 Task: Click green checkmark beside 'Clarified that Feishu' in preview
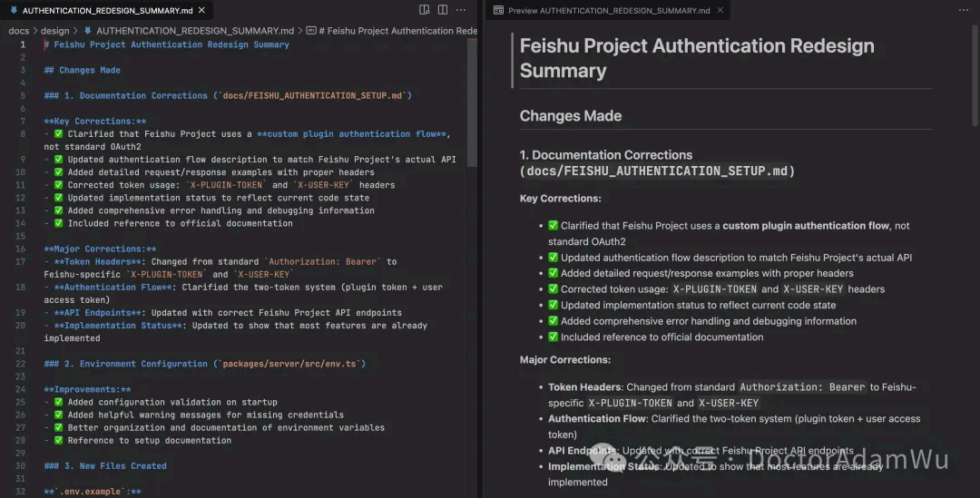554,226
